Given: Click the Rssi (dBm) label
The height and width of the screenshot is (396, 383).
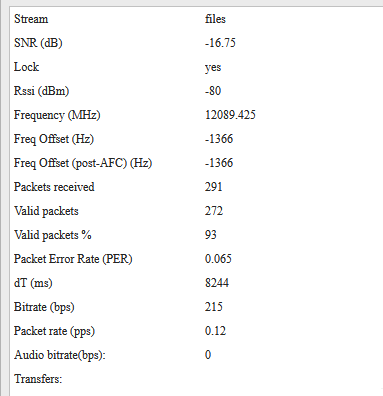Looking at the screenshot, I should tap(41, 91).
